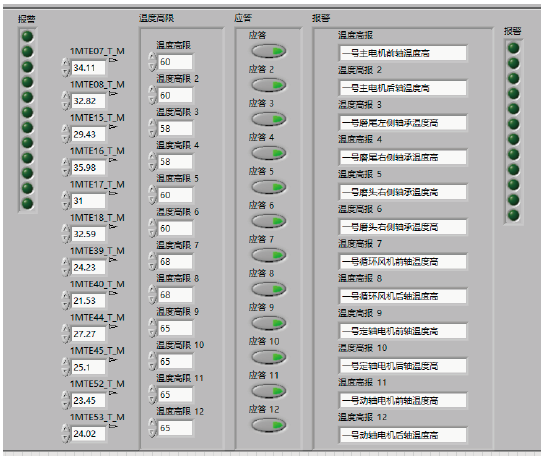The width and height of the screenshot is (545, 462).
Task: Toggle the 应答 8 switch
Action: coord(269,289)
